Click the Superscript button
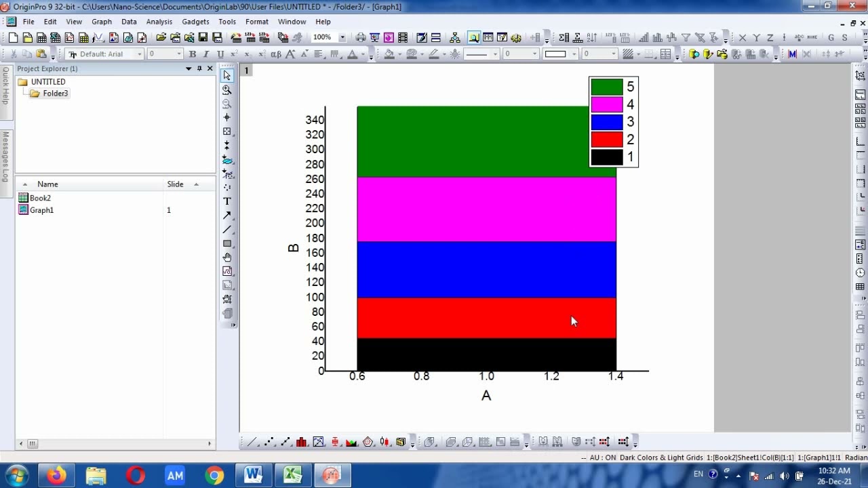 [x=234, y=54]
